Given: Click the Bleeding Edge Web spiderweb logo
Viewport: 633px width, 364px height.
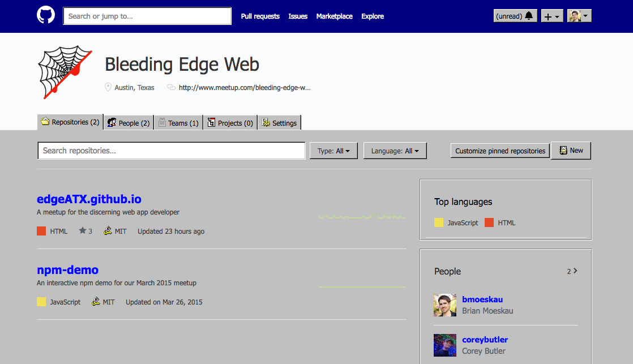Looking at the screenshot, I should point(65,72).
